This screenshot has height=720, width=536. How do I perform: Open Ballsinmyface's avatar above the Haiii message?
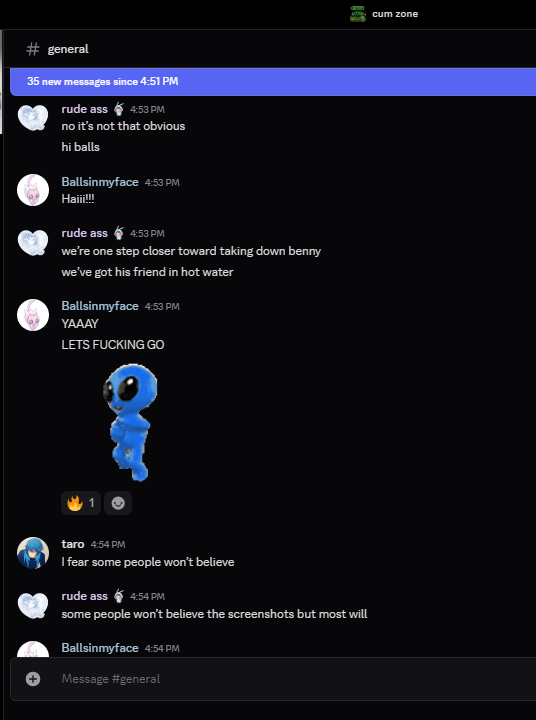pos(33,190)
